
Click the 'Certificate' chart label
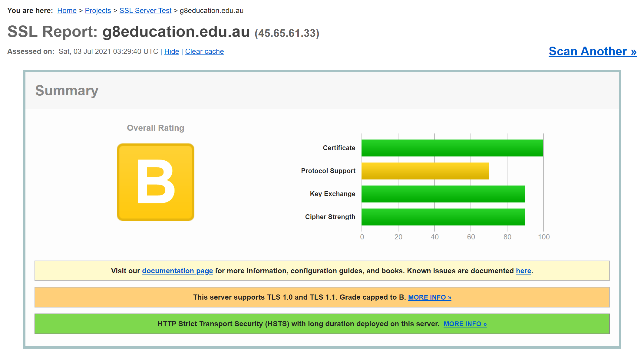click(x=339, y=148)
